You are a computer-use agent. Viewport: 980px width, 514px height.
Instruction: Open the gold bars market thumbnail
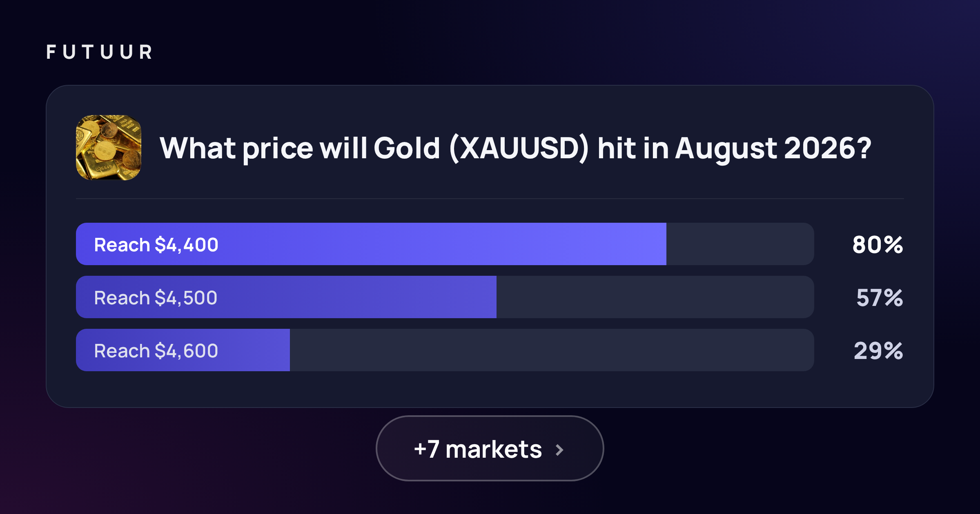point(109,147)
